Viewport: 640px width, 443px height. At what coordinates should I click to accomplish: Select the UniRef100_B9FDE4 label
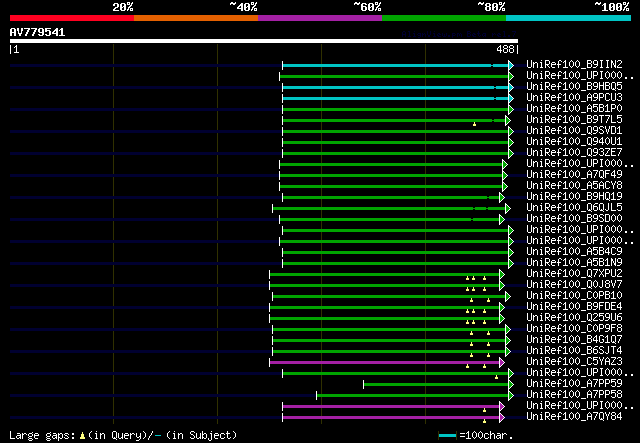coord(574,307)
